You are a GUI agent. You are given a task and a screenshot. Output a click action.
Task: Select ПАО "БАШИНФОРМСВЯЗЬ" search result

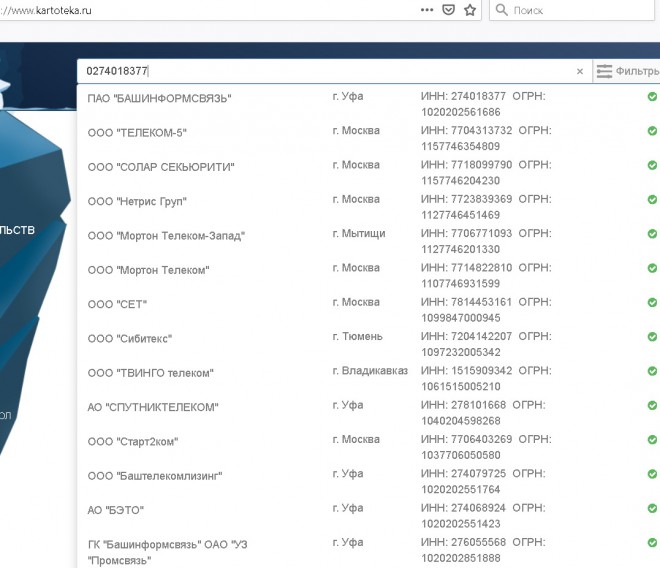click(159, 99)
